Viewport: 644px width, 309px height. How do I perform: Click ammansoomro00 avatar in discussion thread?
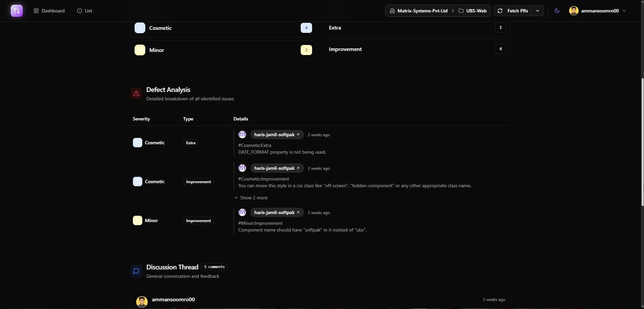pos(142,302)
